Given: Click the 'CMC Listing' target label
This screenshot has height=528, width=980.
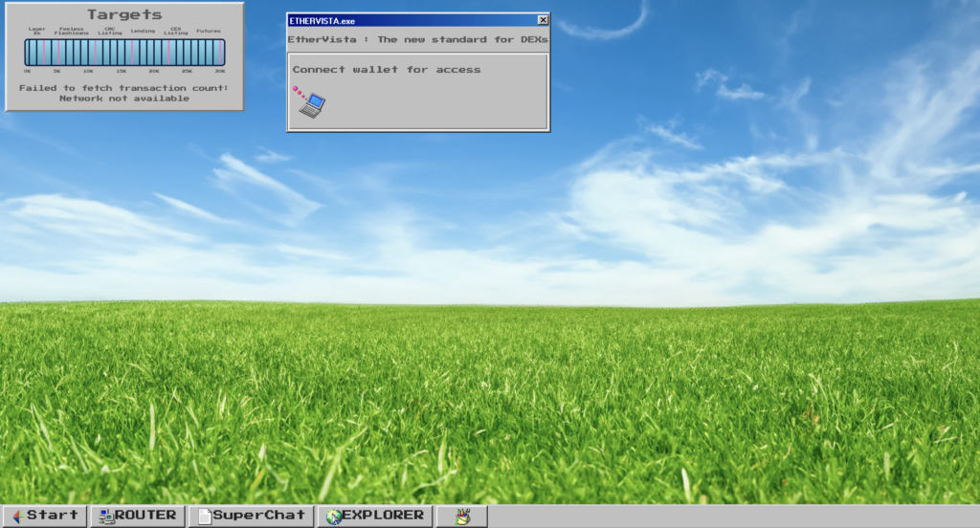Looking at the screenshot, I should pyautogui.click(x=109, y=31).
